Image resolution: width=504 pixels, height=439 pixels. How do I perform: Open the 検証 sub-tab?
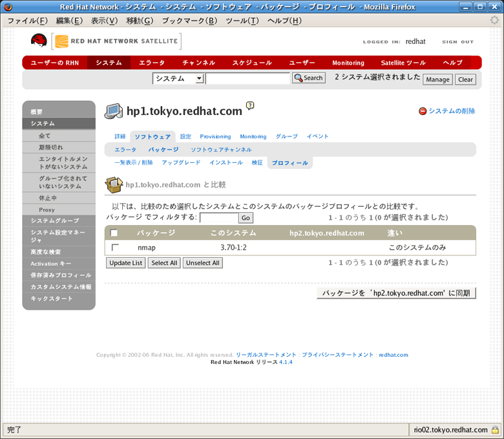click(x=257, y=162)
